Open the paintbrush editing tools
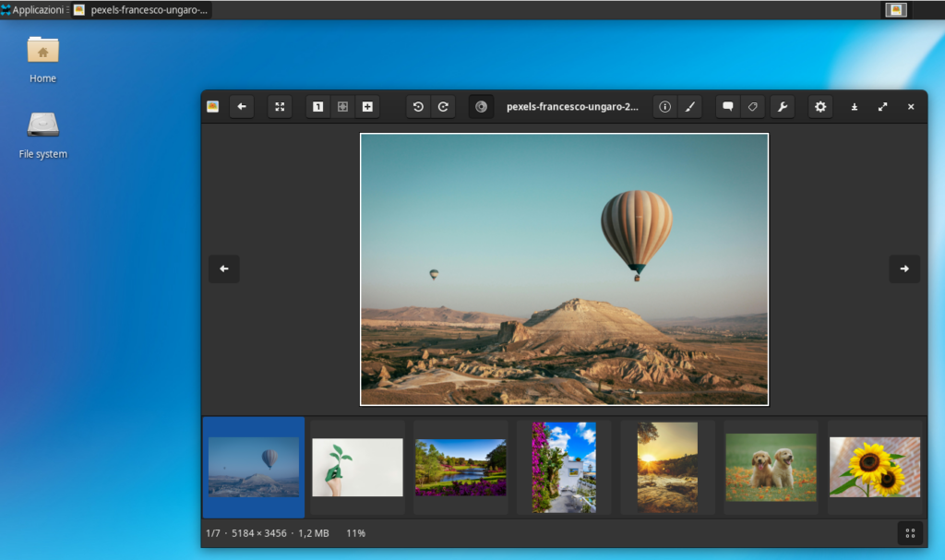945x560 pixels. pyautogui.click(x=689, y=106)
